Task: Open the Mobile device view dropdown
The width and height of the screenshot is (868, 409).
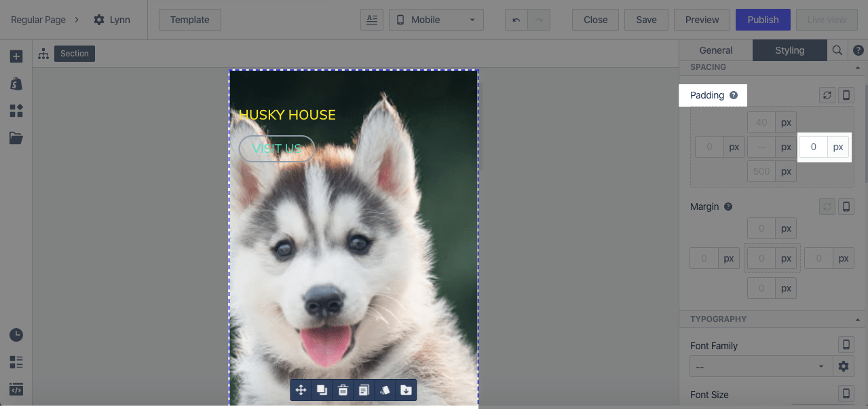Action: [x=436, y=20]
